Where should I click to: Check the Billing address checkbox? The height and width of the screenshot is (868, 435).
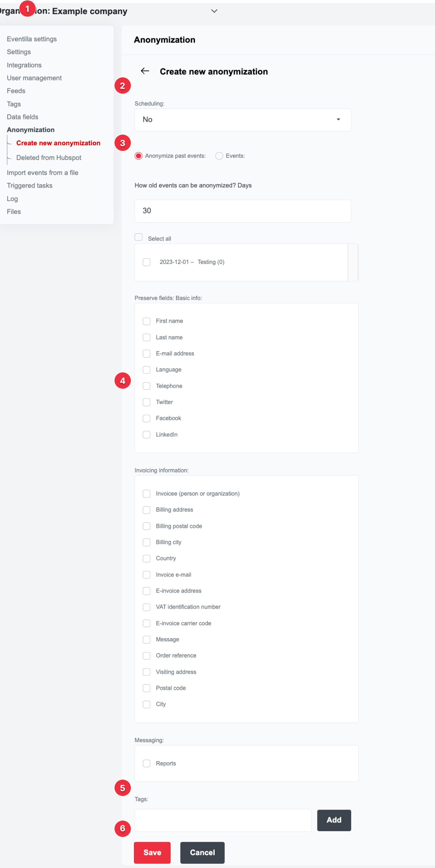tap(147, 510)
